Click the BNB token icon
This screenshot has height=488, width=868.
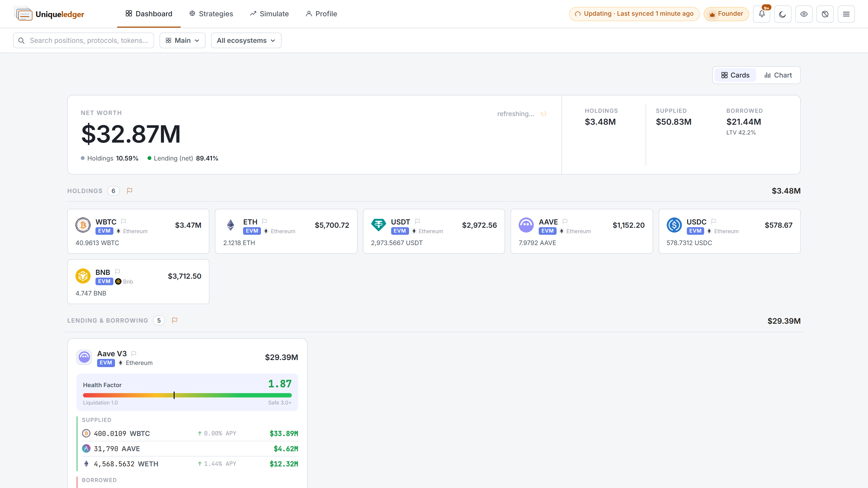(x=83, y=276)
